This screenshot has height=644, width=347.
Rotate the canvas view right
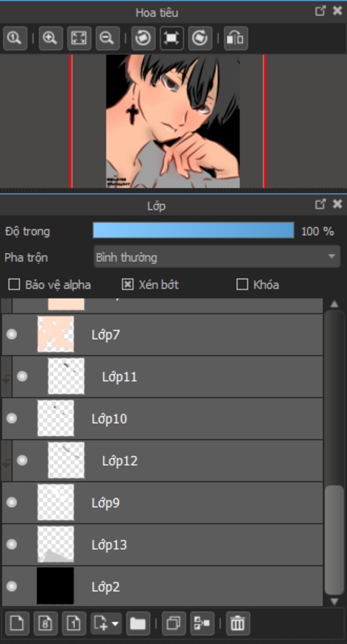(200, 38)
